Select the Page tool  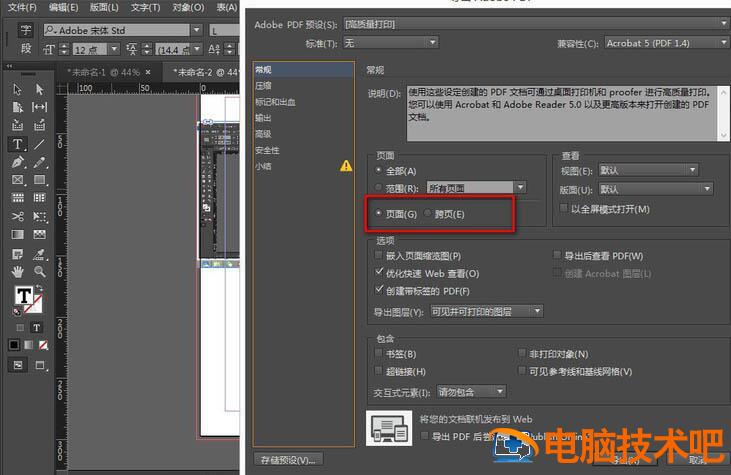[x=17, y=107]
